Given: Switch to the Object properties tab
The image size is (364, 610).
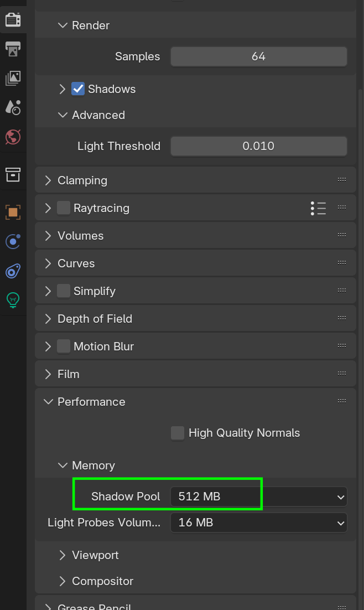Looking at the screenshot, I should [13, 212].
